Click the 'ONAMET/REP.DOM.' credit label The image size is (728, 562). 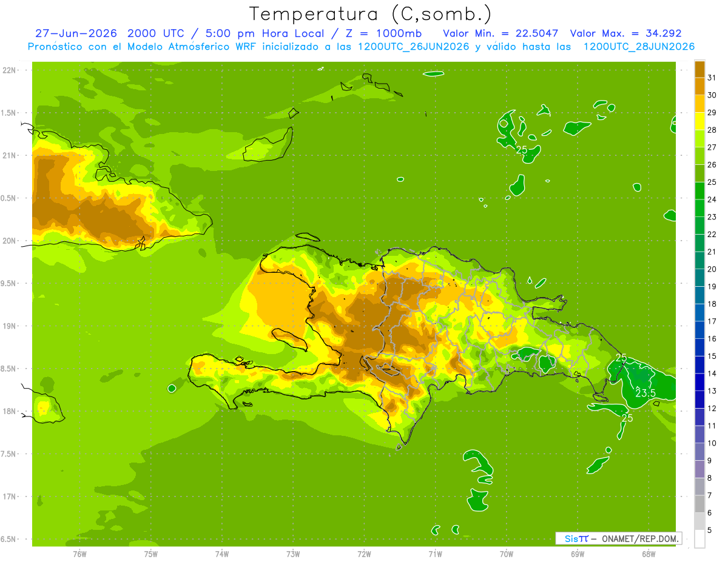click(641, 538)
